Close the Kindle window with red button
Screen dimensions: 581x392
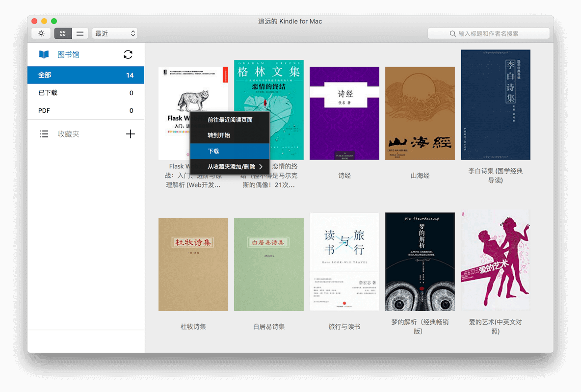coord(34,21)
